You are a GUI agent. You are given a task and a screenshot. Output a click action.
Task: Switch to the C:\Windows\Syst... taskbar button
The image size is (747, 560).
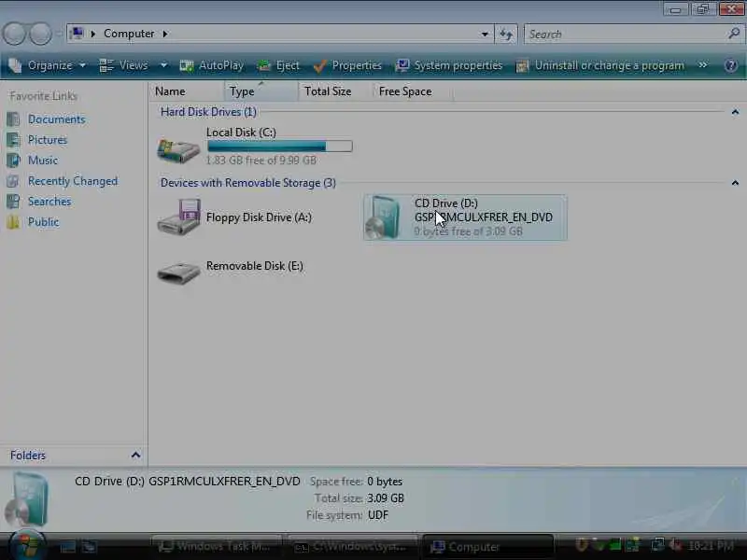pyautogui.click(x=353, y=547)
